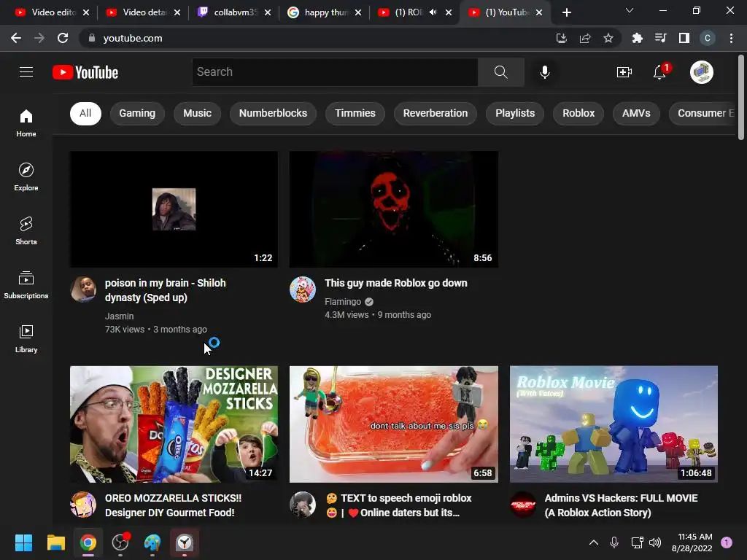The width and height of the screenshot is (747, 560).
Task: Switch to the collabvm tab
Action: tap(235, 12)
